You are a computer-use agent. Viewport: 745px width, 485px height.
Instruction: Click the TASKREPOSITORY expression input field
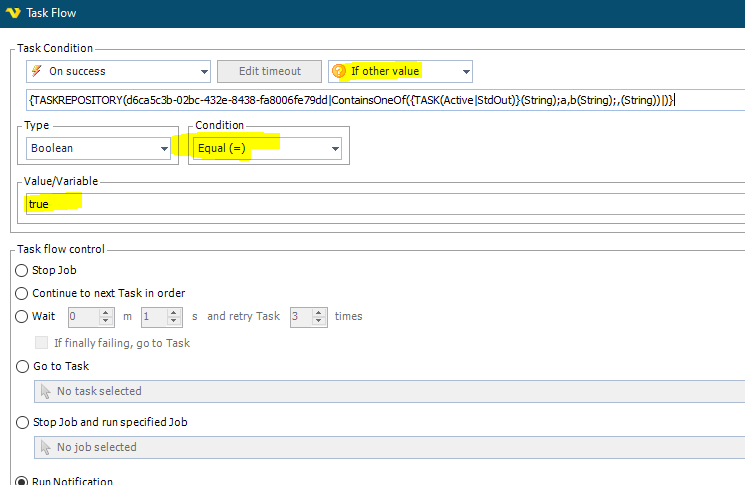[x=380, y=100]
